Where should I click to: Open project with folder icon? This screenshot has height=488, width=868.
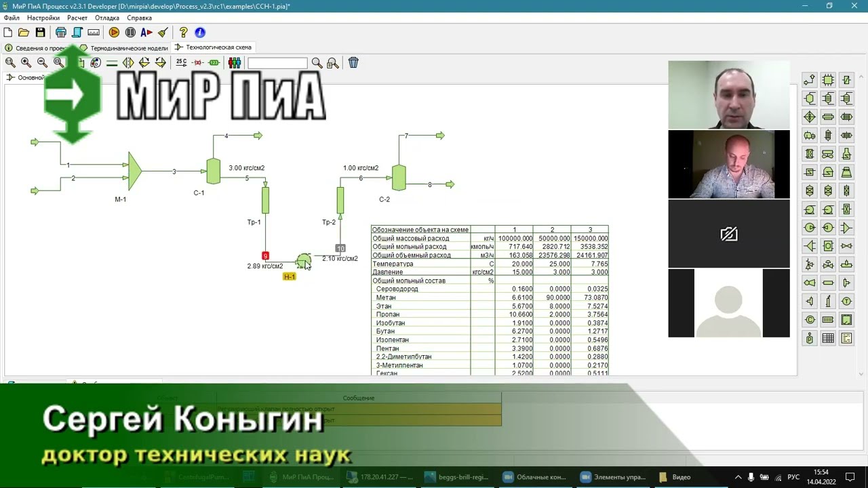(24, 33)
